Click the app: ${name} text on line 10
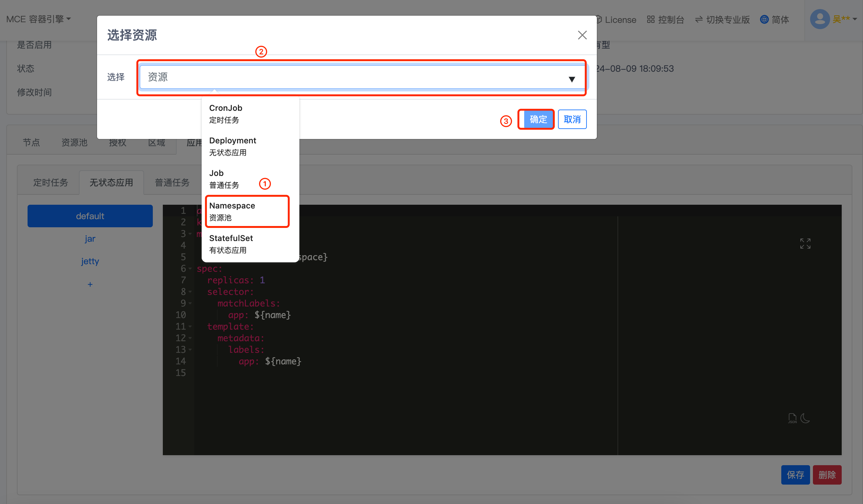863x504 pixels. tap(260, 315)
